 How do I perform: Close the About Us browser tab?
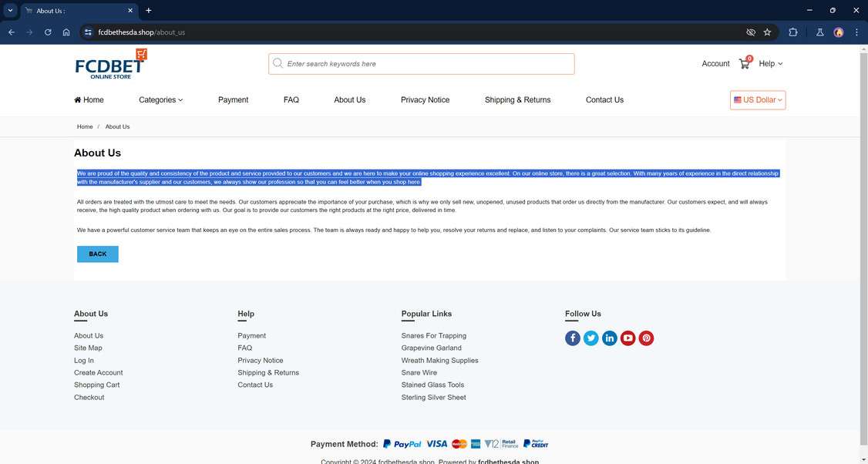(x=130, y=11)
